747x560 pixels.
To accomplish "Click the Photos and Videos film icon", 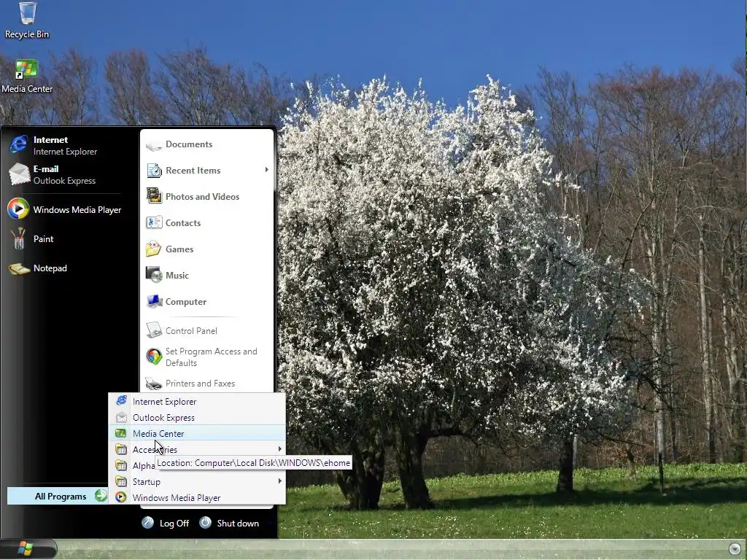I will tap(154, 196).
